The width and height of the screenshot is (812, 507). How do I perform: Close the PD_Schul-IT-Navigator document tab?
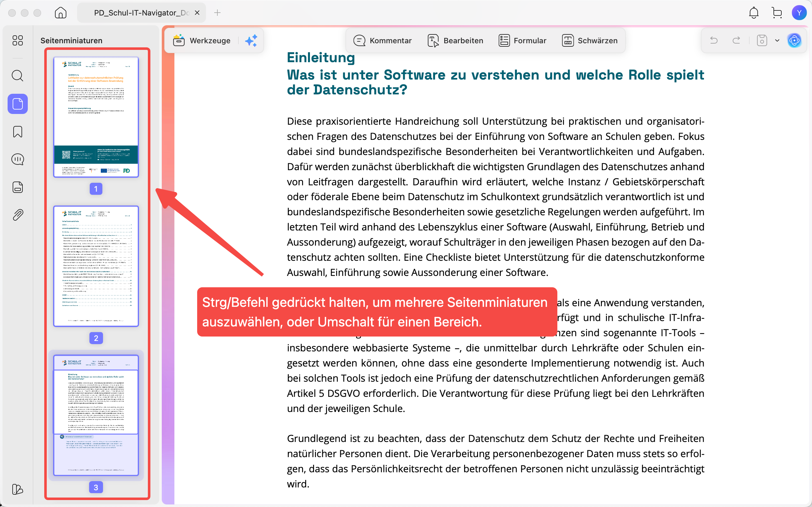(197, 13)
